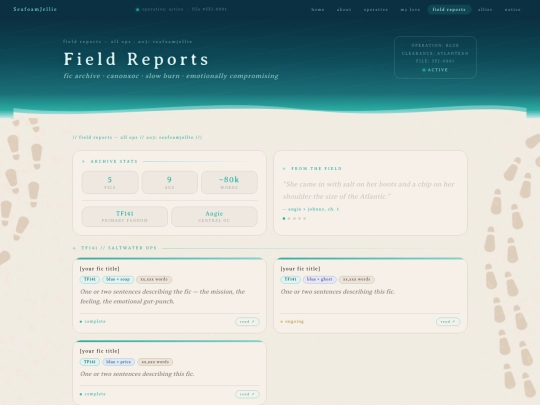Click the read button on blue × price fic
This screenshot has height=405, width=540.
(x=247, y=394)
